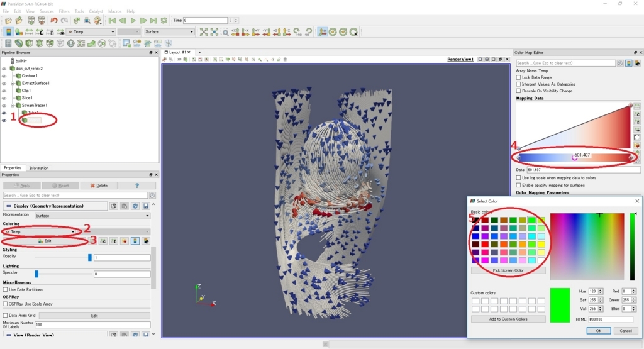Select the Layout #1 tab

(177, 53)
